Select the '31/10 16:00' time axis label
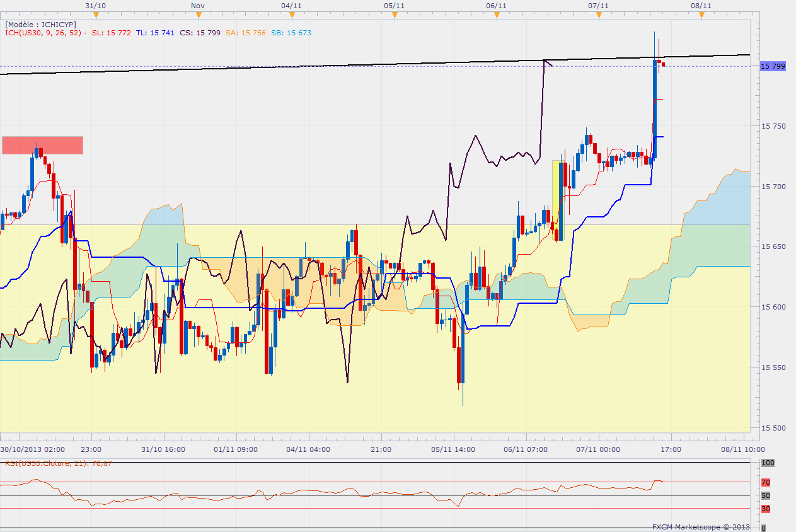The image size is (796, 532). click(163, 449)
